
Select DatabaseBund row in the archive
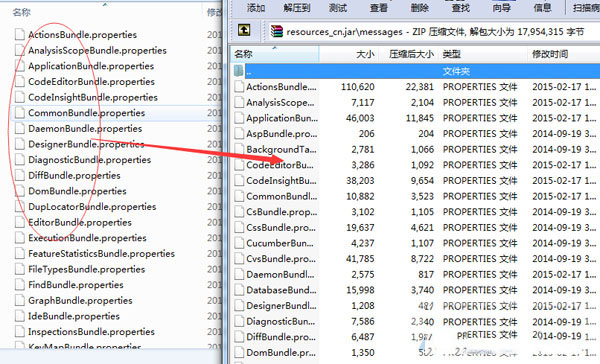coord(416,290)
